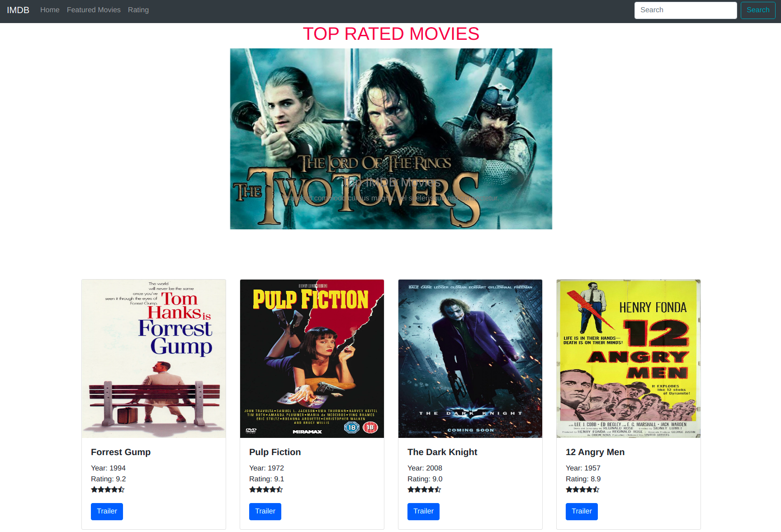
Task: Click The Dark Knight star rating icons
Action: [x=424, y=489]
